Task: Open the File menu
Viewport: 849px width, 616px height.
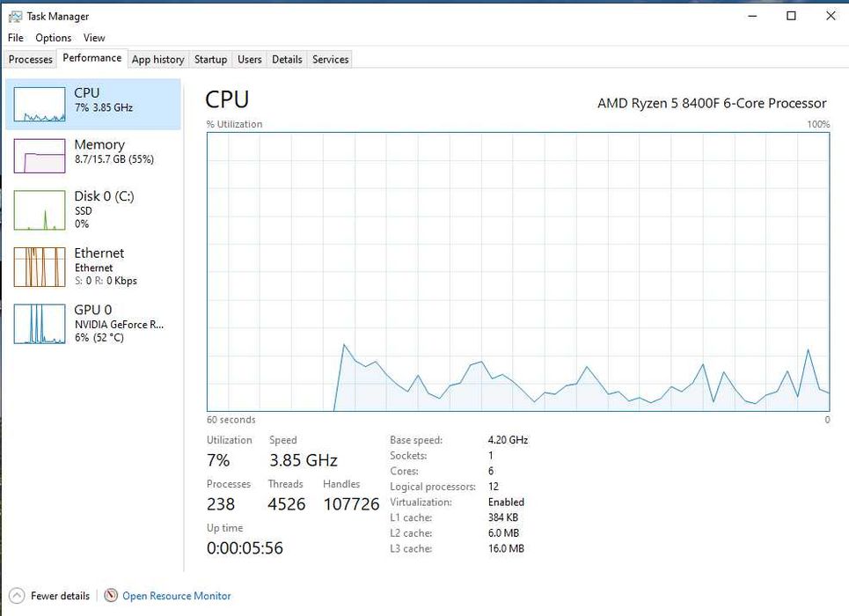Action: (x=16, y=38)
